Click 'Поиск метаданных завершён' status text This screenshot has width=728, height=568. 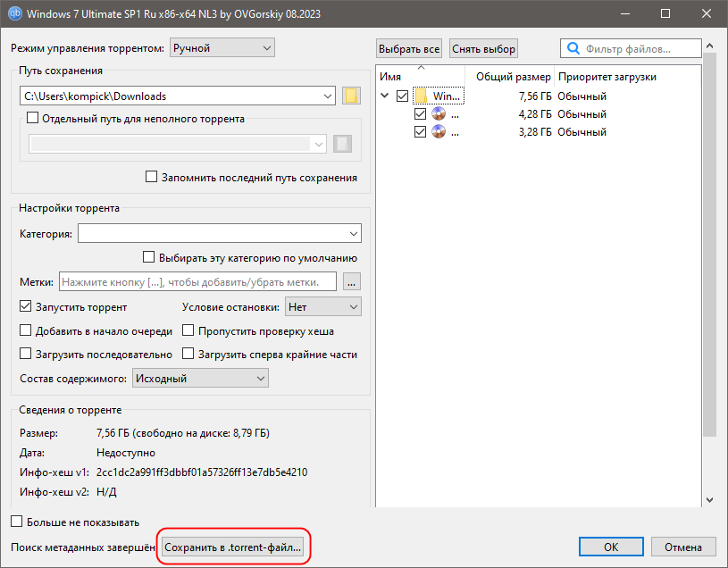[83, 547]
